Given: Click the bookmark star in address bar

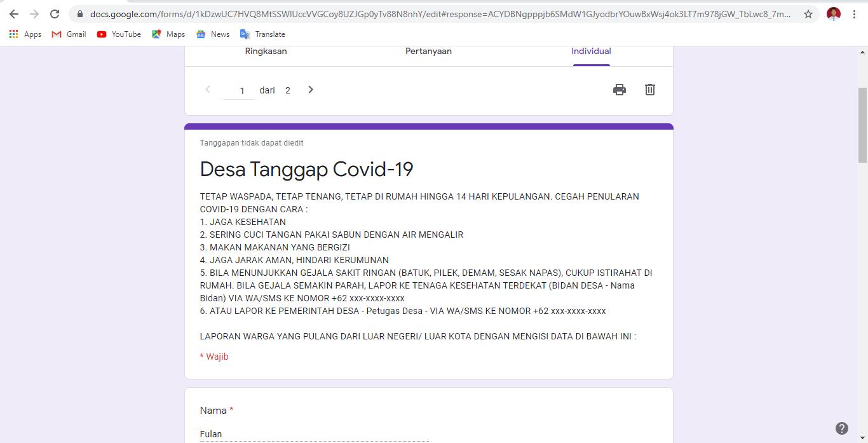Looking at the screenshot, I should (808, 13).
